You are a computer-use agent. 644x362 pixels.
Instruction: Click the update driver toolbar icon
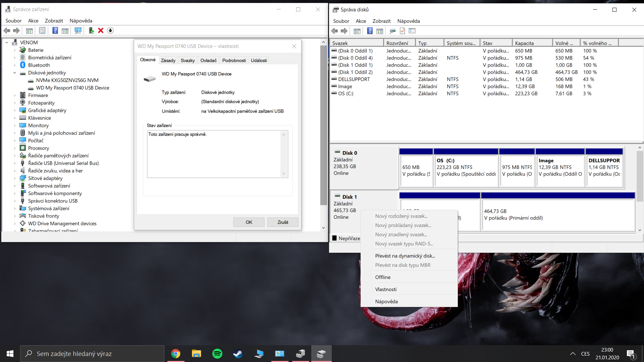pos(91,31)
